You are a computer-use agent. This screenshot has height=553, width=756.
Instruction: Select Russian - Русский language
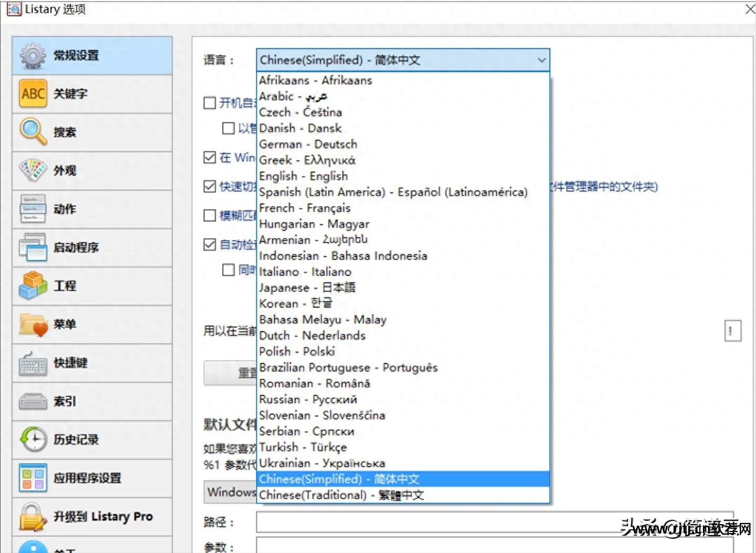coord(403,399)
